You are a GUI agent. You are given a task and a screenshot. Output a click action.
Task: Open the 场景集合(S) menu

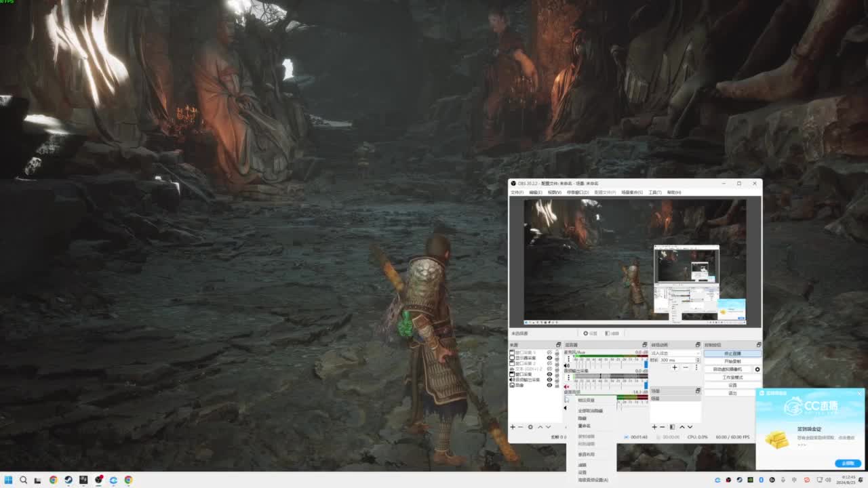coord(632,192)
